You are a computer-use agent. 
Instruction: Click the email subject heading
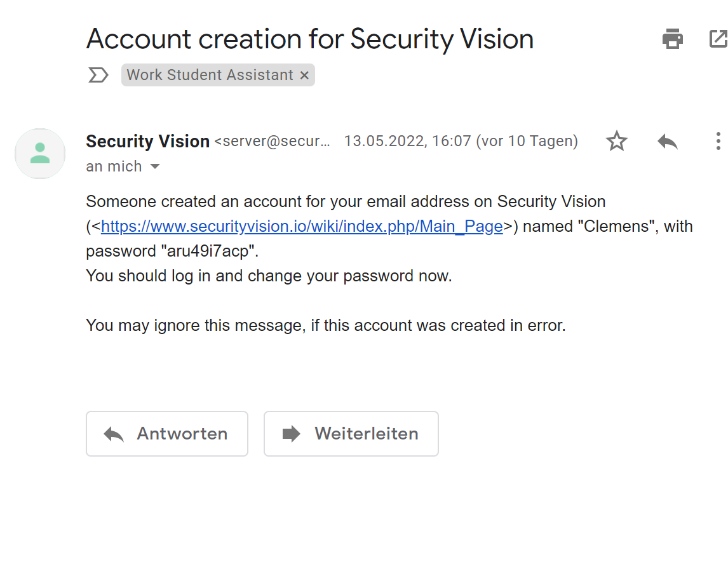click(310, 39)
